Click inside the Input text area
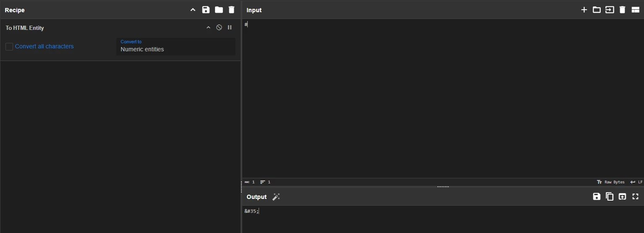The width and height of the screenshot is (644, 233). 443,99
